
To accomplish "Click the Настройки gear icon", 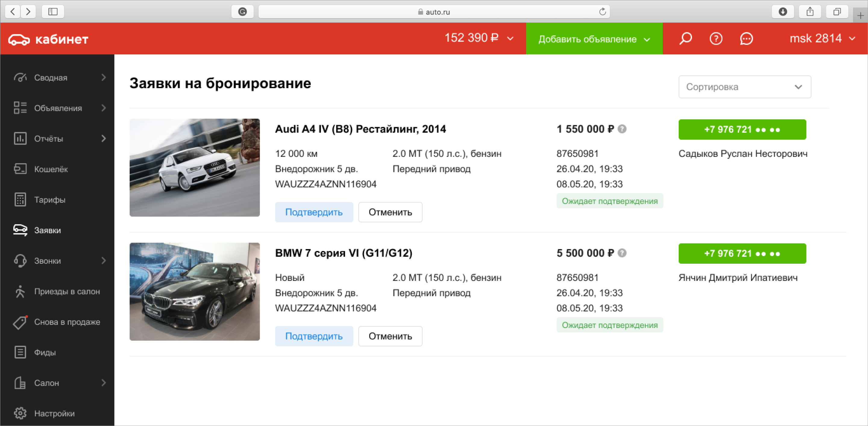I will click(20, 413).
